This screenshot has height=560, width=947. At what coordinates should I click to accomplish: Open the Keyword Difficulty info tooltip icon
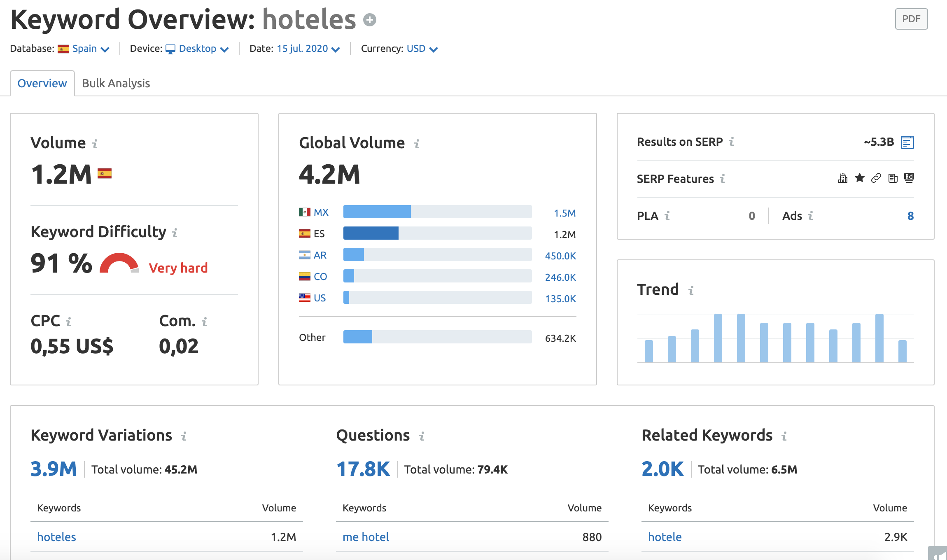[x=175, y=233]
